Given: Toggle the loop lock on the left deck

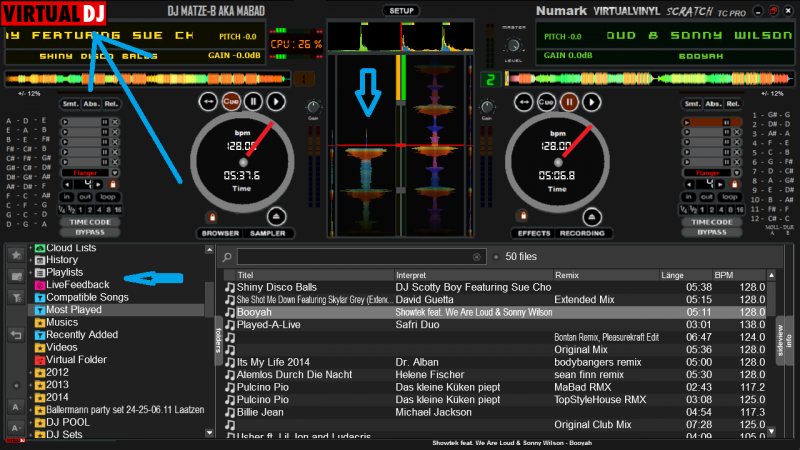Looking at the screenshot, I should 113,184.
